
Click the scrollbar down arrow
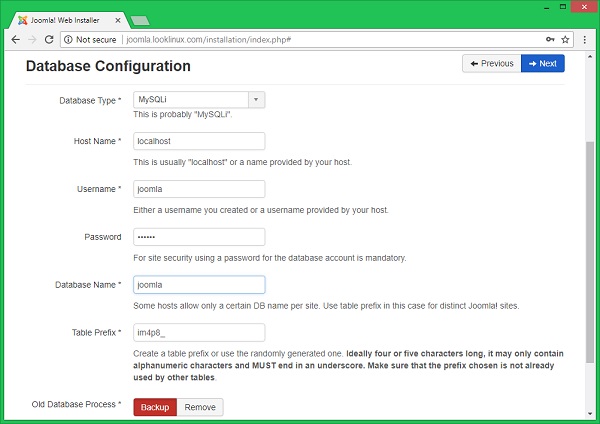590,414
